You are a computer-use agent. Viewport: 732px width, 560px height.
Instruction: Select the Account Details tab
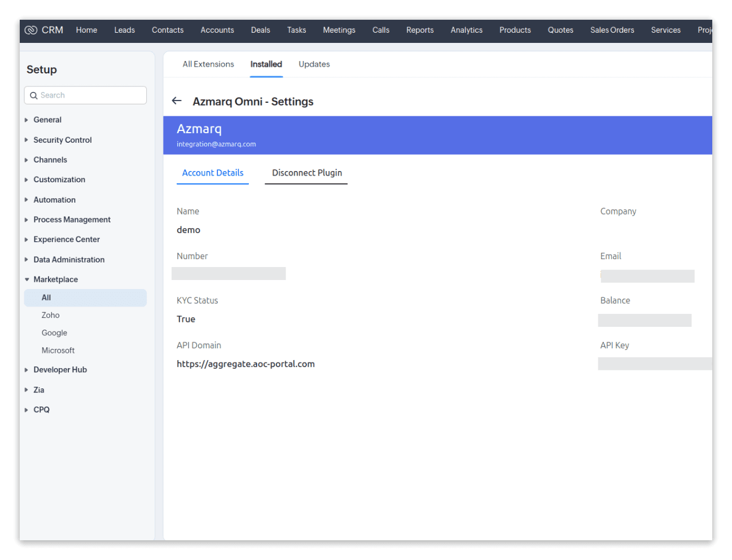tap(213, 173)
